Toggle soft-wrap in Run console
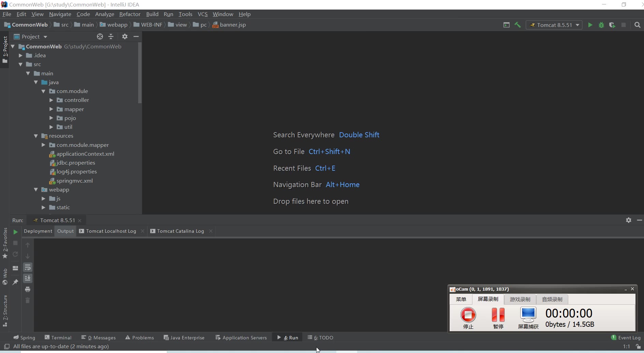The image size is (644, 353). 28,267
